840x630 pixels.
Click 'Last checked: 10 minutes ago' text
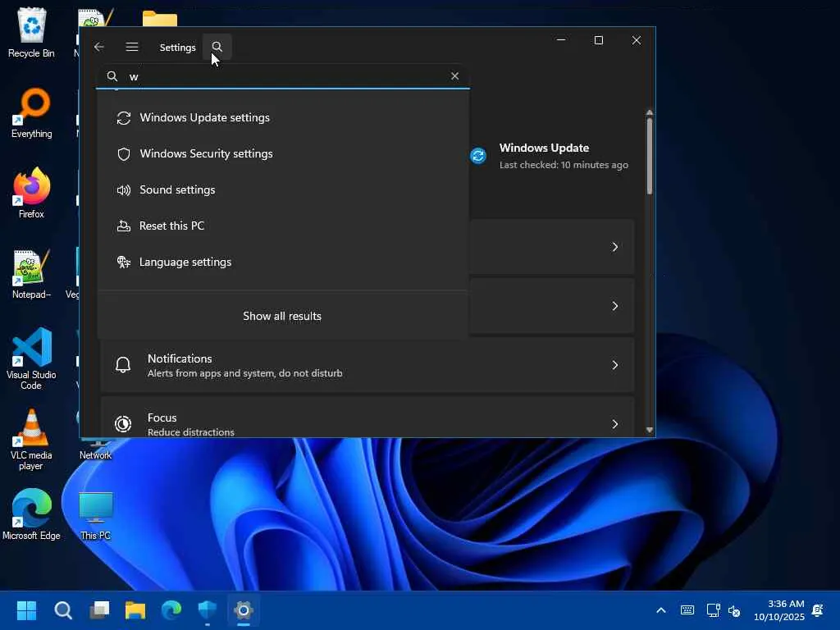(x=564, y=165)
